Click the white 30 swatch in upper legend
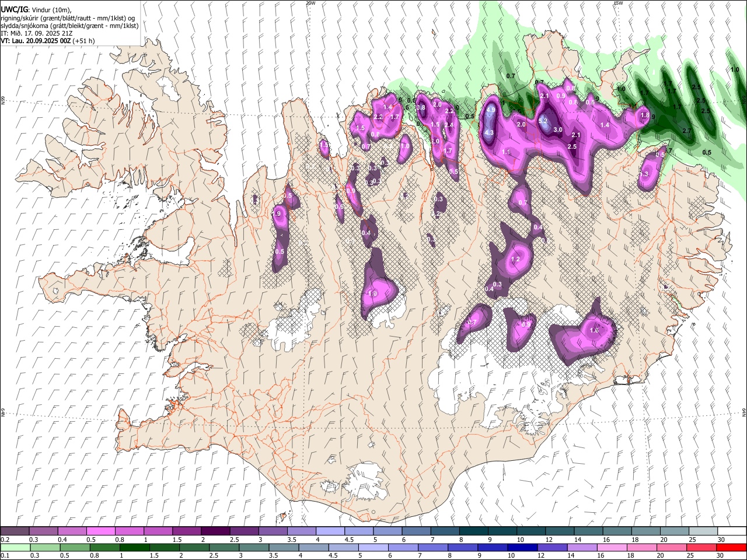 pyautogui.click(x=732, y=531)
